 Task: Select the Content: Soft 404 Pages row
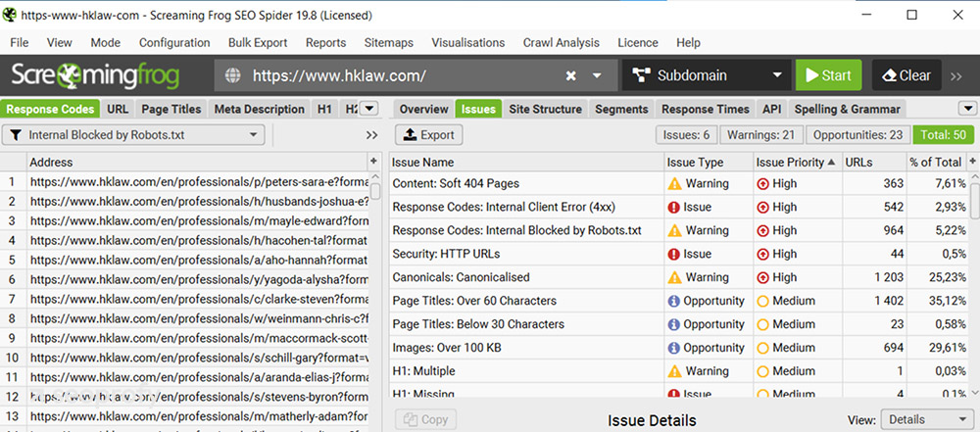678,184
